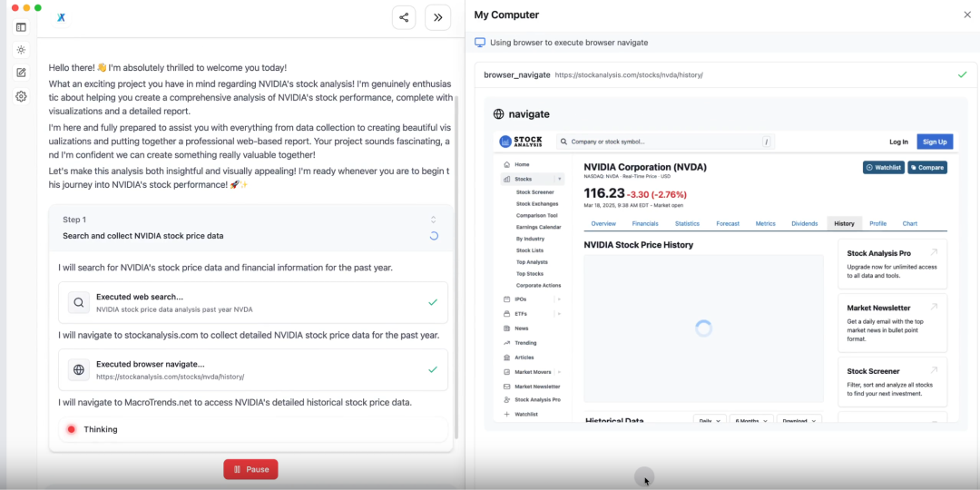Click the red Thinking status dot
The image size is (980, 490).
72,429
